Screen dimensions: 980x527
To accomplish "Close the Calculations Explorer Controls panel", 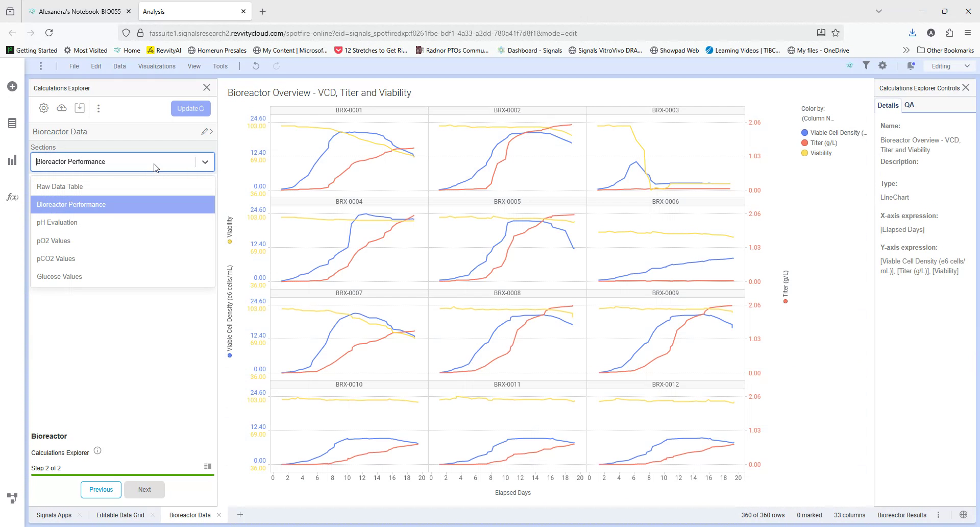I will coord(966,88).
